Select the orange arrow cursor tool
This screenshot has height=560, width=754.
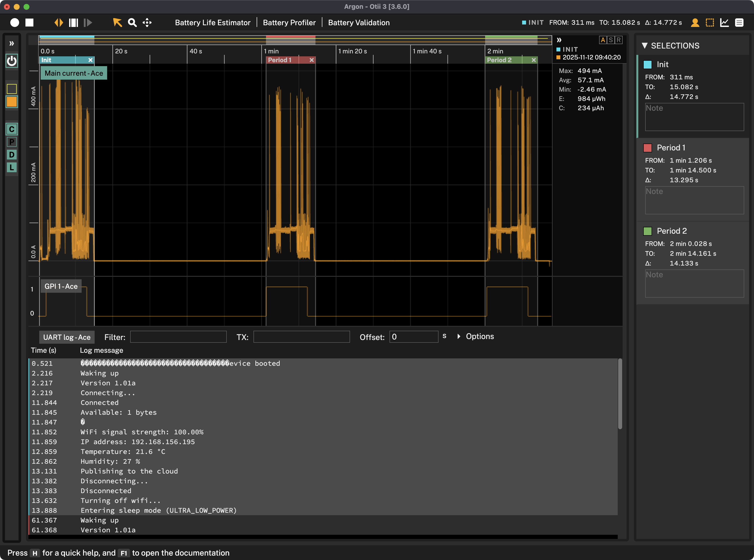click(x=117, y=23)
